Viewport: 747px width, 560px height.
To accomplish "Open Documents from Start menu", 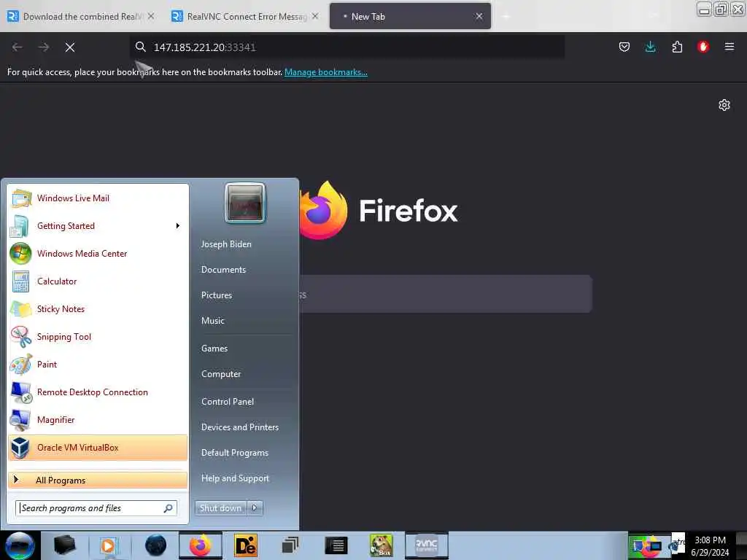I will pyautogui.click(x=223, y=270).
